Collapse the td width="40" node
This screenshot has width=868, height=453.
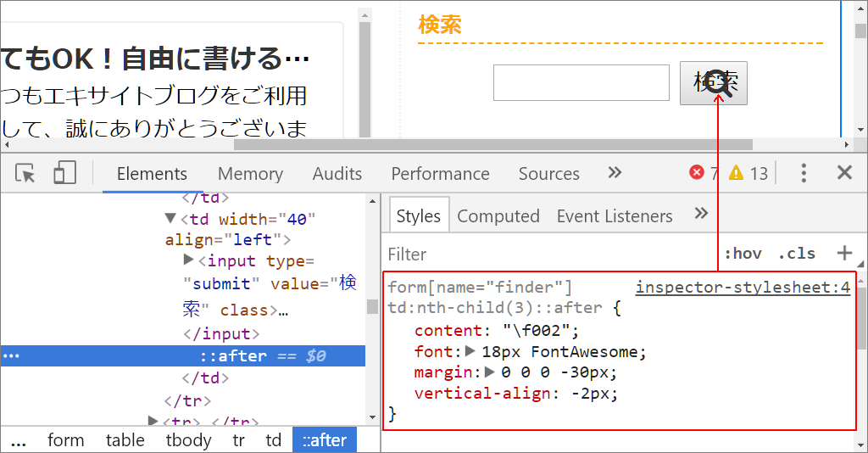coord(170,218)
